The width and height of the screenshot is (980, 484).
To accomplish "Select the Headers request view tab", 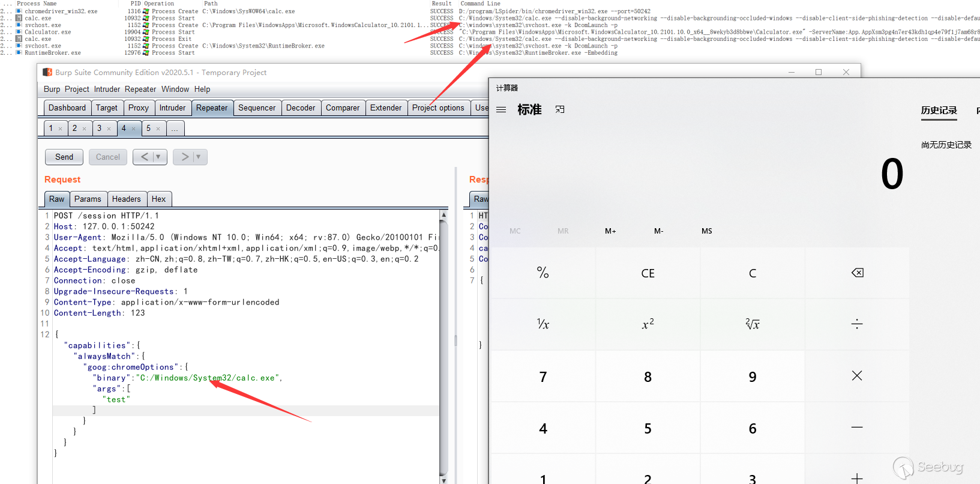I will coord(126,199).
